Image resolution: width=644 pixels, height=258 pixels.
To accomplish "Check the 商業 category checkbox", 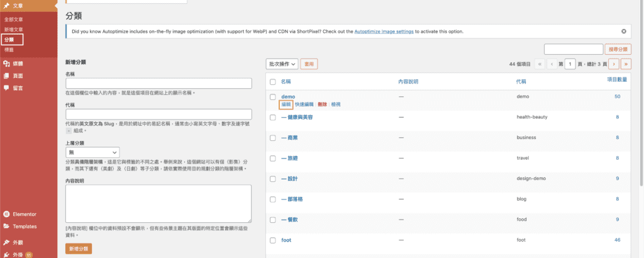I will [273, 138].
